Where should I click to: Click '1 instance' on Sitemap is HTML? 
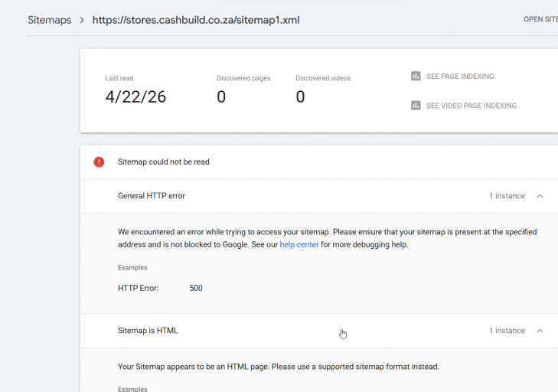click(507, 331)
